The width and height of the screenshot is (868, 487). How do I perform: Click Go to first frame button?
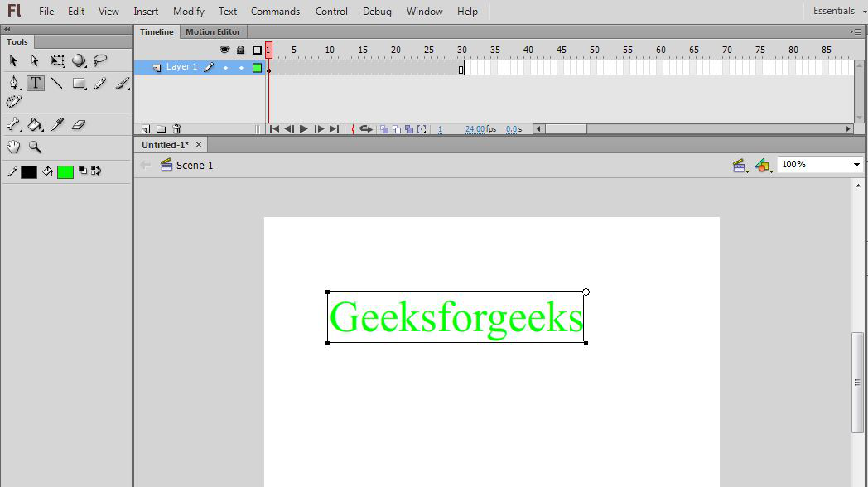274,129
